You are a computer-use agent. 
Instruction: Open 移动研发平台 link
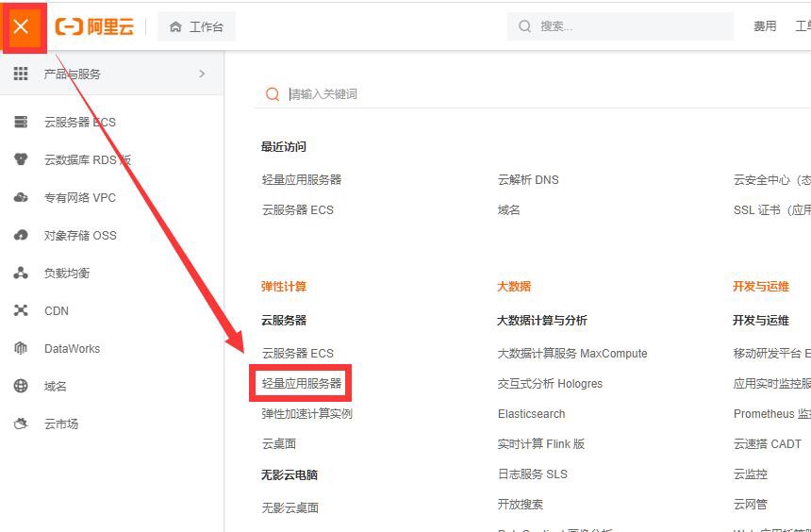[x=771, y=353]
